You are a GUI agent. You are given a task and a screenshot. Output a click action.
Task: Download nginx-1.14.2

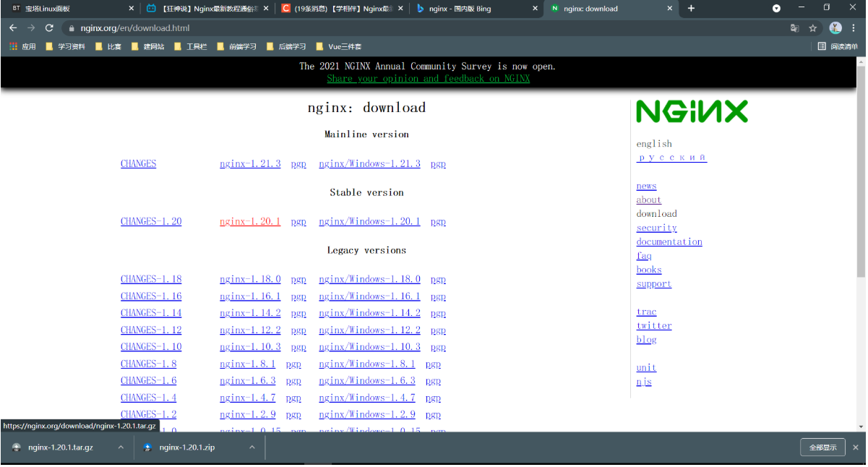(x=250, y=313)
